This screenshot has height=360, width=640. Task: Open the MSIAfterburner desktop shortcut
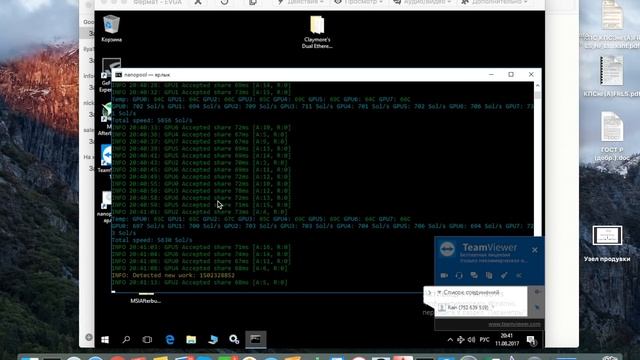pyautogui.click(x=146, y=298)
